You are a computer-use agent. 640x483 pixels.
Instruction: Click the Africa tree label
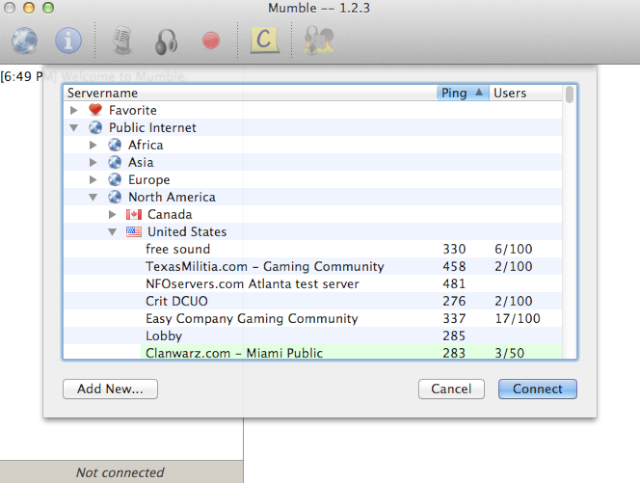tap(145, 145)
